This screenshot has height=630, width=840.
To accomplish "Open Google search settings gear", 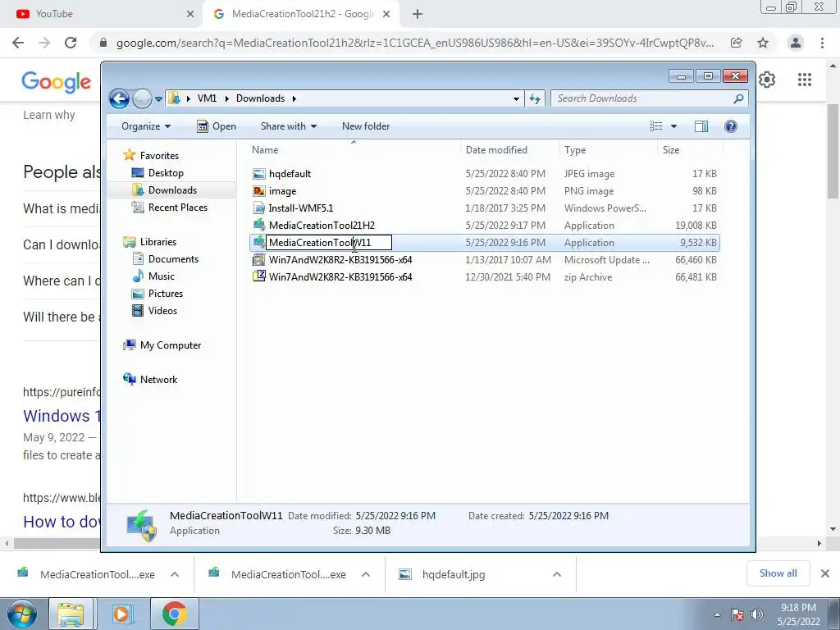I will [x=767, y=80].
